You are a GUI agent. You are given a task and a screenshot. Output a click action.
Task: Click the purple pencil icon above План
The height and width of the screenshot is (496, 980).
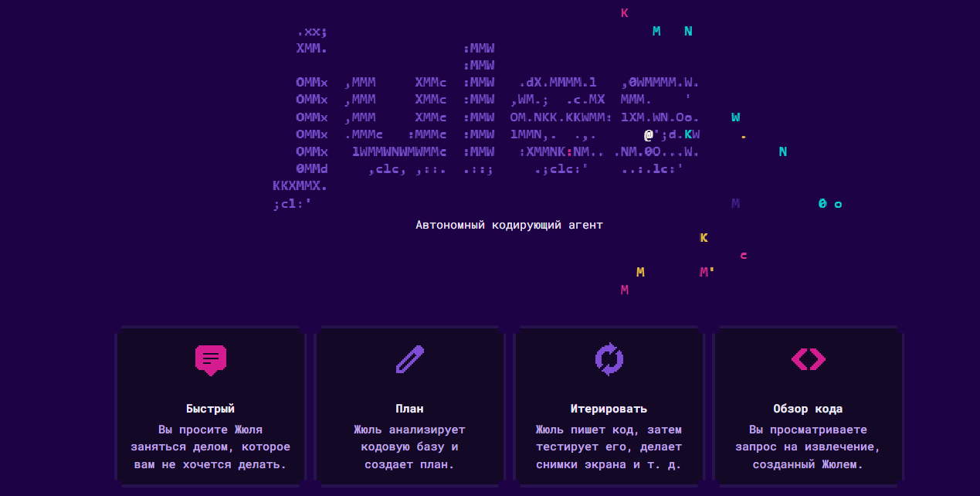click(409, 359)
